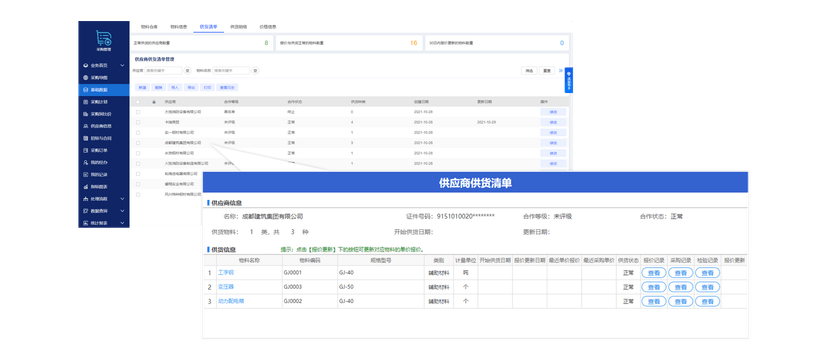Screen dimensions: 828x363
Task: View 采购记录 for the 变压器 row
Action: coord(681,287)
